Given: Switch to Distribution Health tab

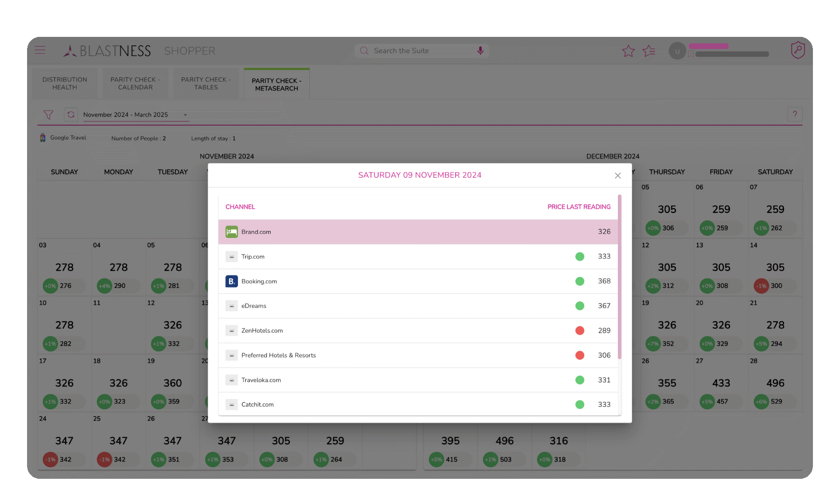Looking at the screenshot, I should [64, 84].
